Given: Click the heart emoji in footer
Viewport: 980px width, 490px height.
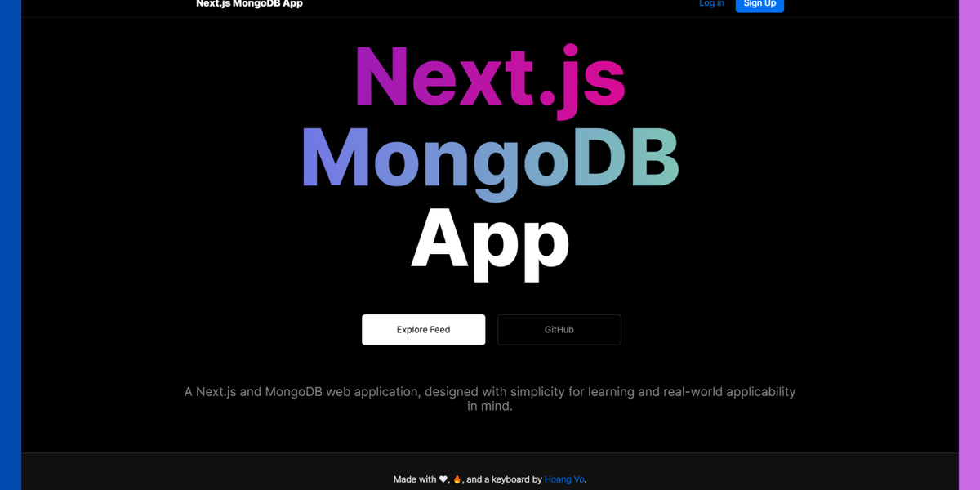Looking at the screenshot, I should pos(443,479).
